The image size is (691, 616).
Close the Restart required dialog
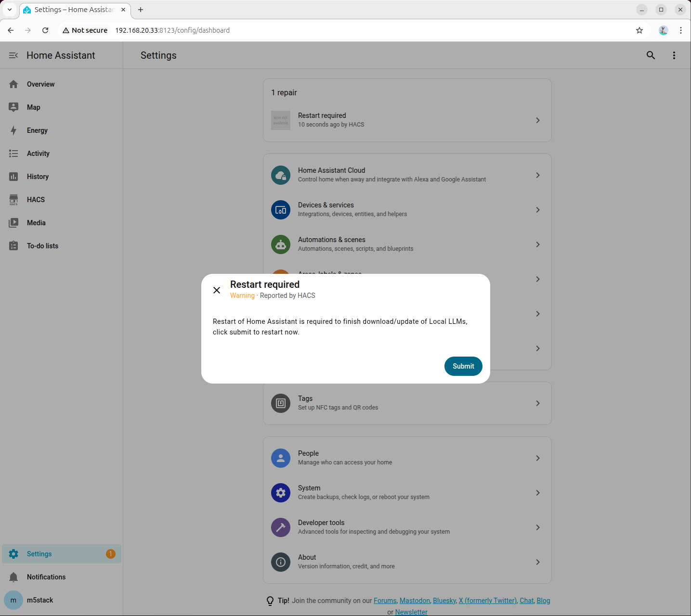[x=217, y=290]
